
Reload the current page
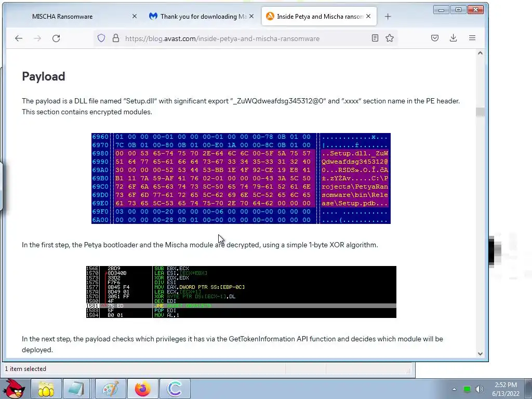56,38
